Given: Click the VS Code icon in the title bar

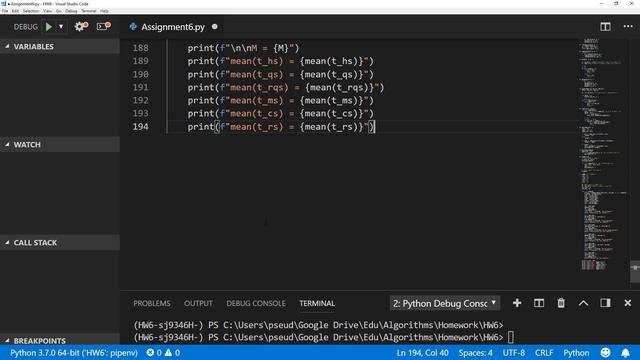Looking at the screenshot, I should (3, 4).
